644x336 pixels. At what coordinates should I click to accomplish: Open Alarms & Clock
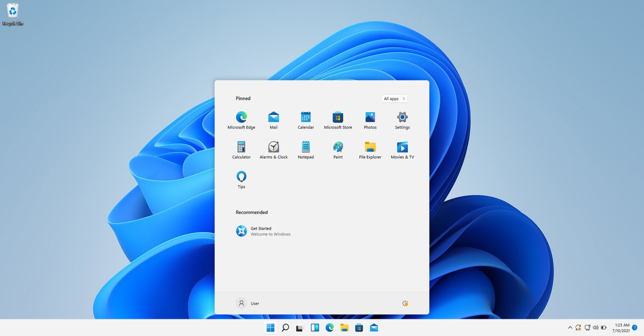(x=274, y=150)
